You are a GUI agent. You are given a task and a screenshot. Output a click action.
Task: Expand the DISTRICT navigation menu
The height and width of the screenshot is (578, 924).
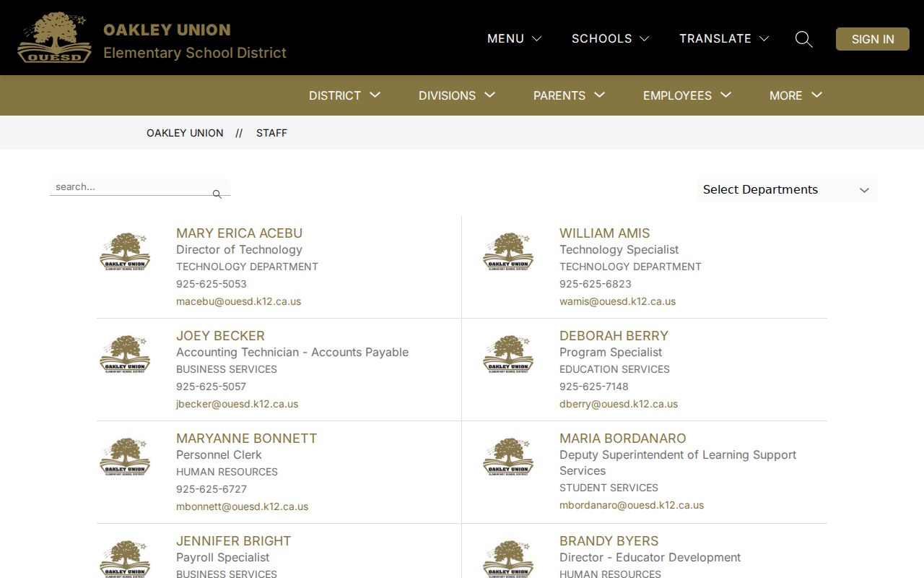[344, 95]
